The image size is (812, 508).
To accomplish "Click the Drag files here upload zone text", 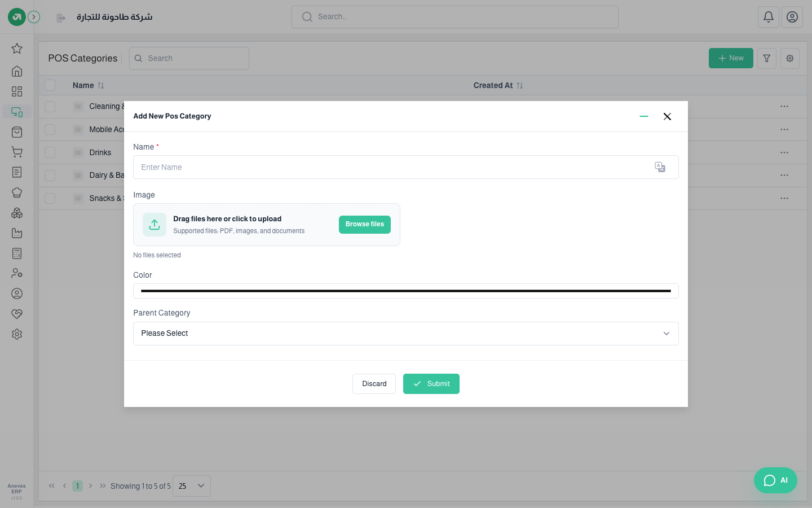I will tap(227, 219).
